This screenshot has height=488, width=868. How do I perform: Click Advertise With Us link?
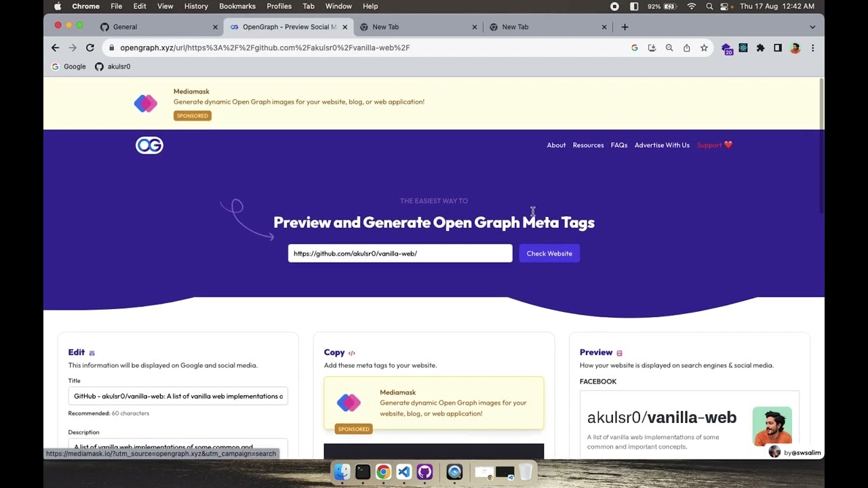pyautogui.click(x=662, y=145)
